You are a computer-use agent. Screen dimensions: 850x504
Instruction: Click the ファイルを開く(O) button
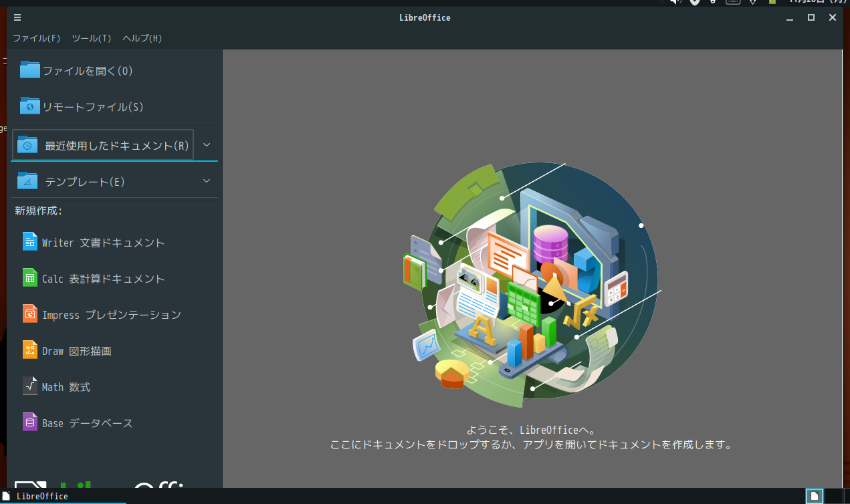pyautogui.click(x=115, y=70)
